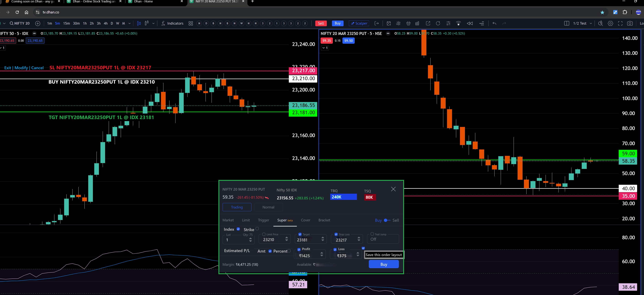Image resolution: width=644 pixels, height=295 pixels.
Task: Toggle the Index checkbox
Action: pos(238,229)
